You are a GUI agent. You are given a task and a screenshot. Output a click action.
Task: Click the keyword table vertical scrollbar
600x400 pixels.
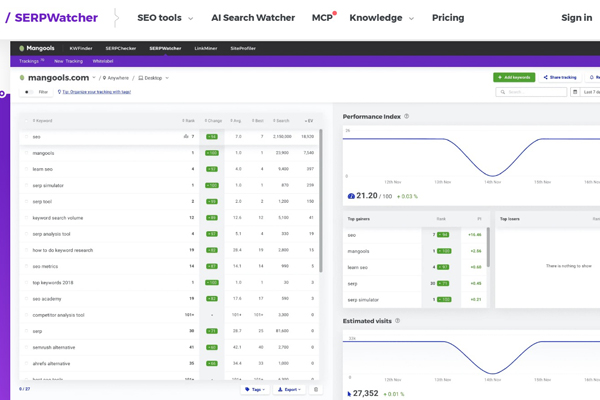tap(321, 201)
